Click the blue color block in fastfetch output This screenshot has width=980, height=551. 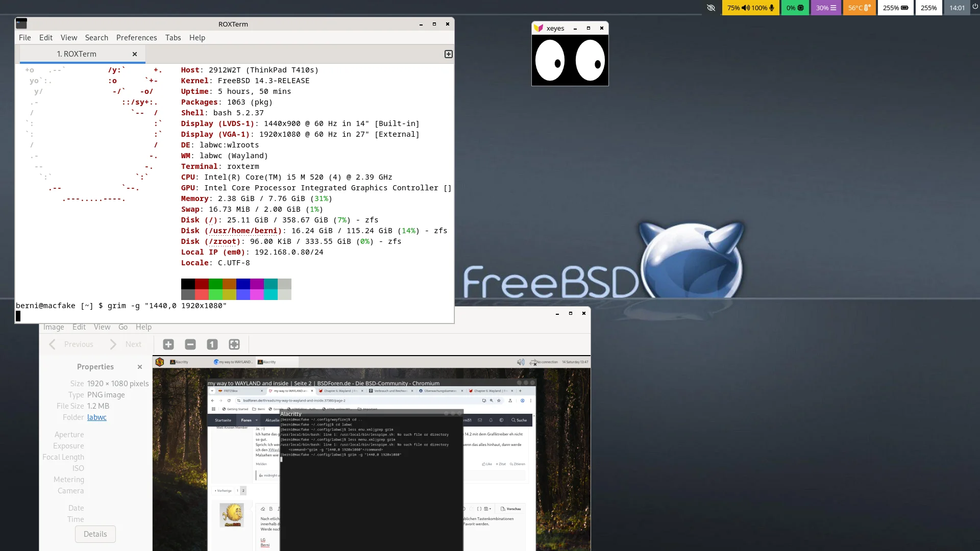243,284
